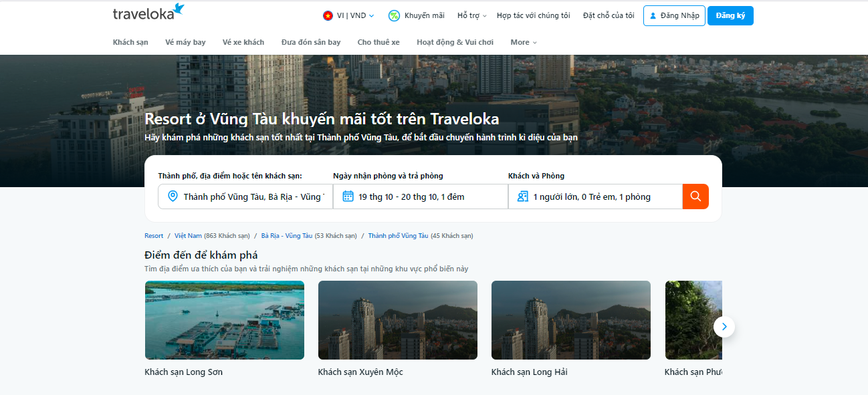Open Đặt chỗ của tôi link
This screenshot has width=868, height=395.
(x=609, y=15)
